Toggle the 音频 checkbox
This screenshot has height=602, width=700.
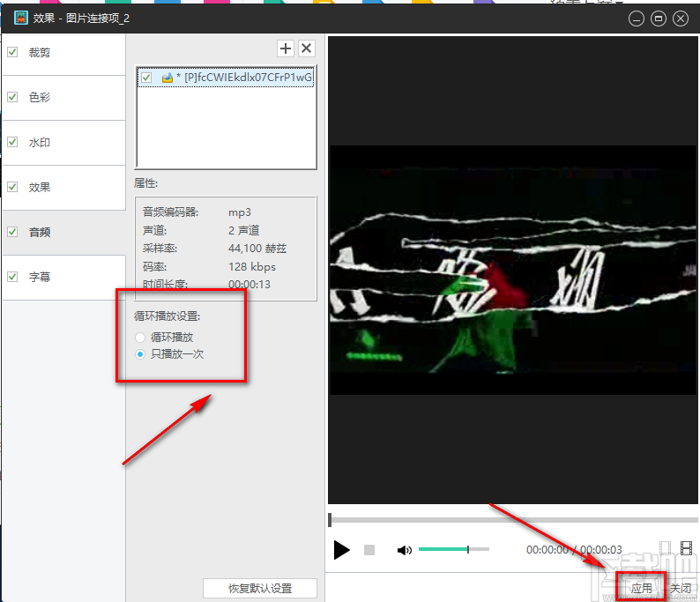(12, 232)
